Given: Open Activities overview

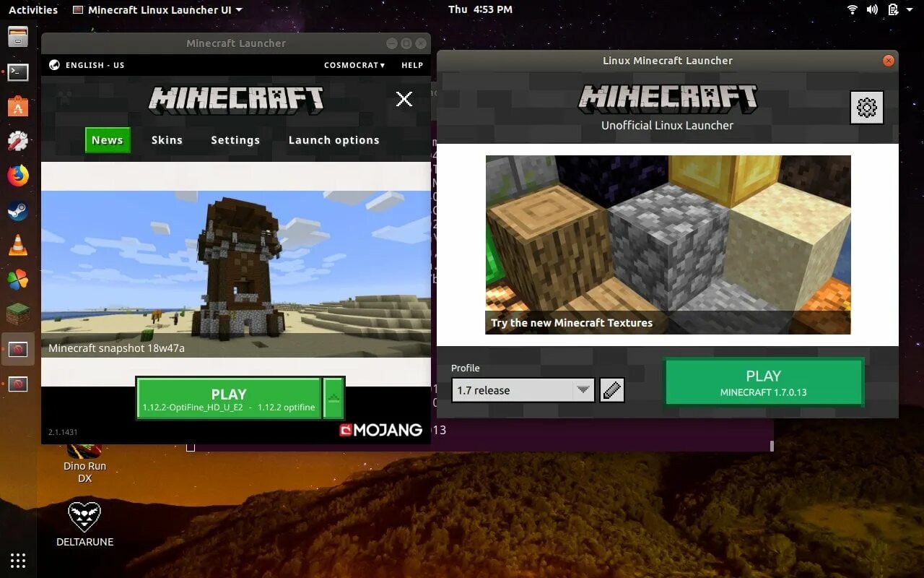Looking at the screenshot, I should coord(33,9).
